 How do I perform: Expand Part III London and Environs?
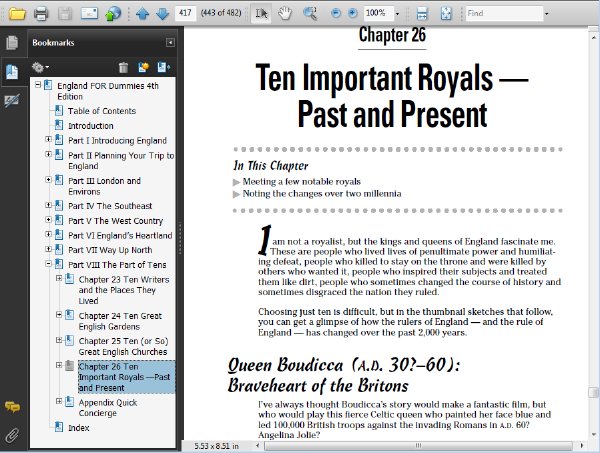pos(48,179)
